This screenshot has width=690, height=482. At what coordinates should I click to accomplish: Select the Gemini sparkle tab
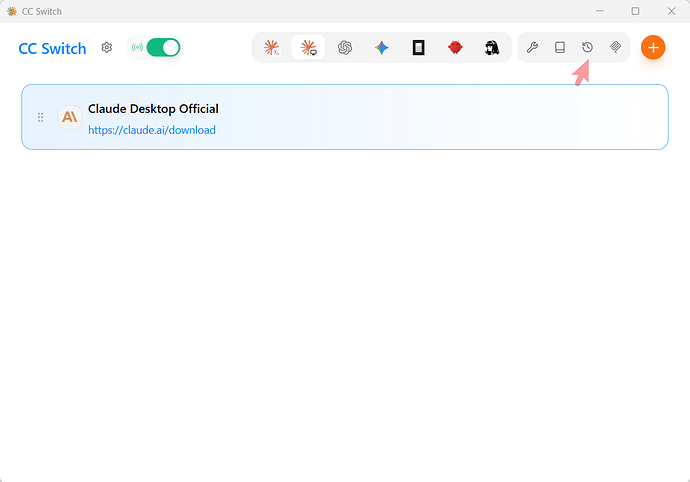coord(382,48)
